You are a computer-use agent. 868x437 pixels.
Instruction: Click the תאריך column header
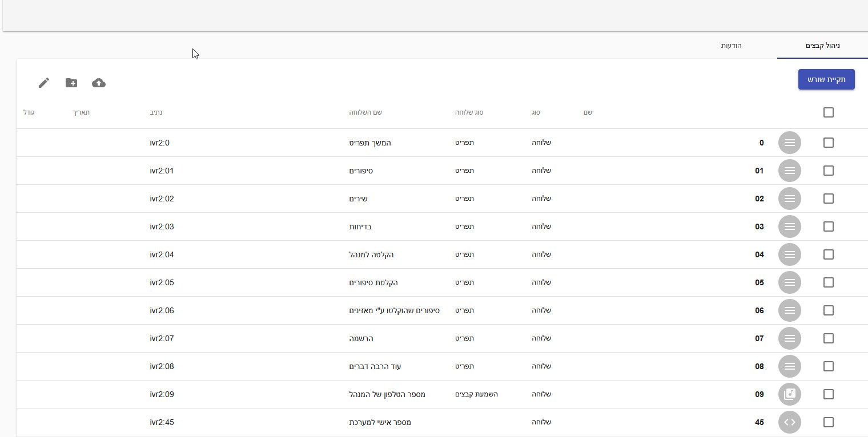coord(81,112)
